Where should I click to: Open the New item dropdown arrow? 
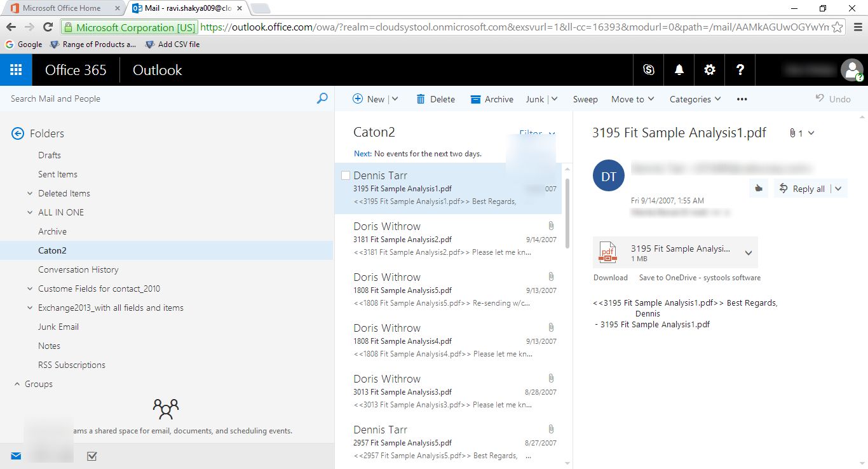pos(395,99)
